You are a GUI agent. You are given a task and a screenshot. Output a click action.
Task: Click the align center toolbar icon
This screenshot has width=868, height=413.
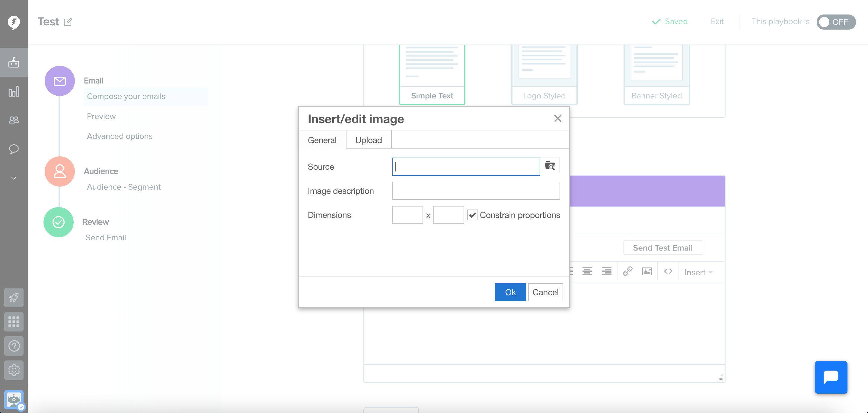(587, 271)
